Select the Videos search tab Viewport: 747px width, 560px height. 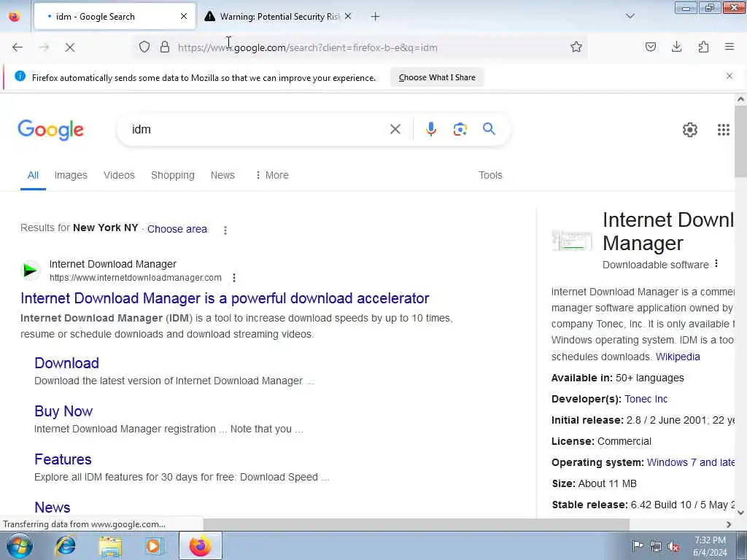119,175
